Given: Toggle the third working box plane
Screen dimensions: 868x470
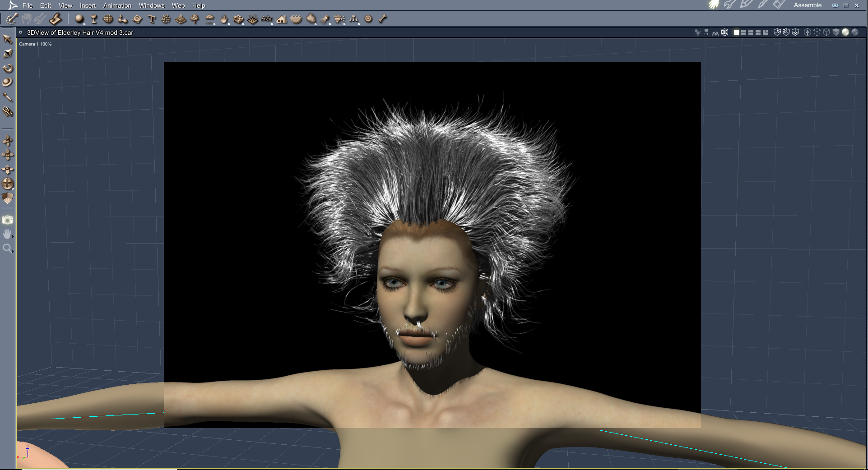Looking at the screenshot, I should (x=795, y=32).
